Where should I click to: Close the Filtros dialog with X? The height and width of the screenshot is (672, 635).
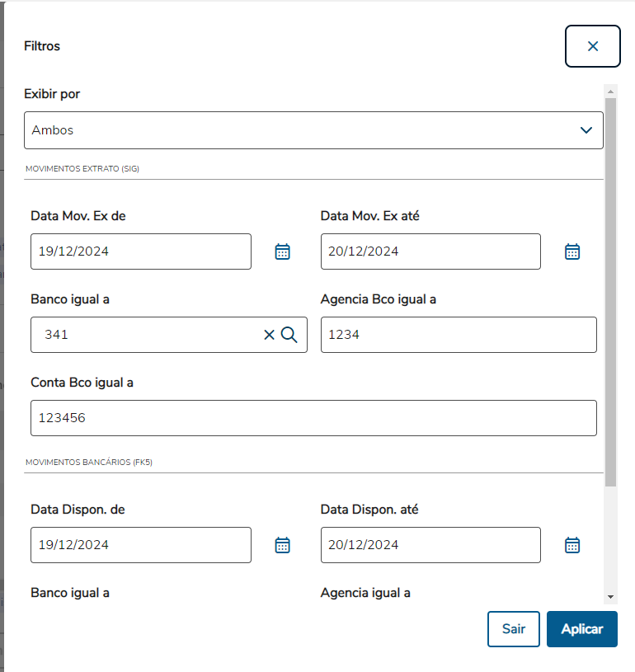[x=592, y=46]
